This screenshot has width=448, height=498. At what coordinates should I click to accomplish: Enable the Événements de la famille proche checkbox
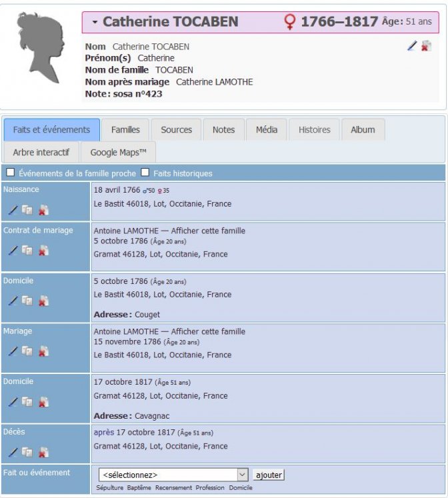(11, 173)
